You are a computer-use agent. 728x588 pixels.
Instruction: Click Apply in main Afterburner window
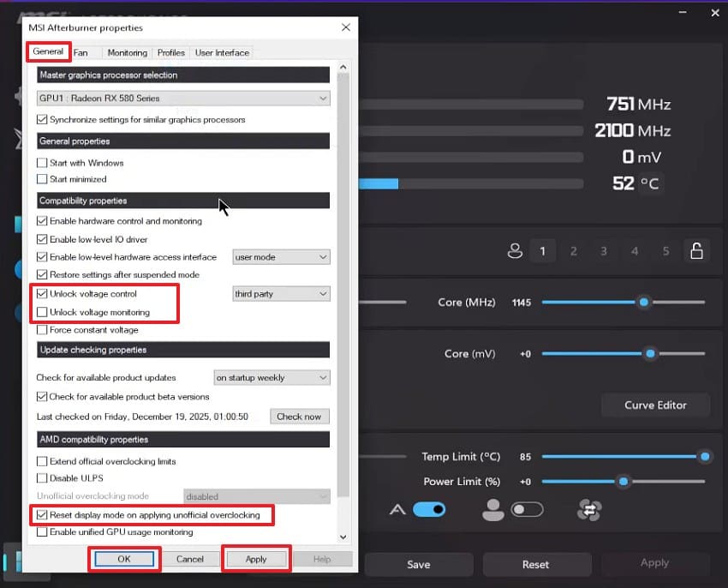click(654, 563)
